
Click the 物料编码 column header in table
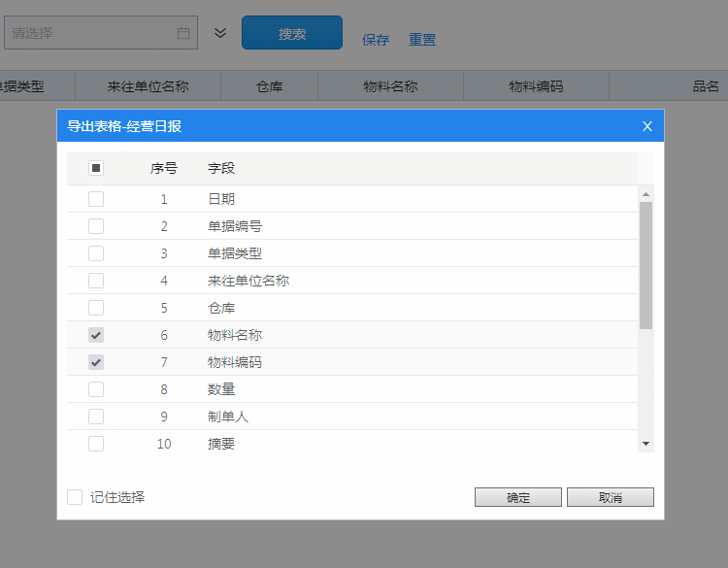tap(536, 85)
